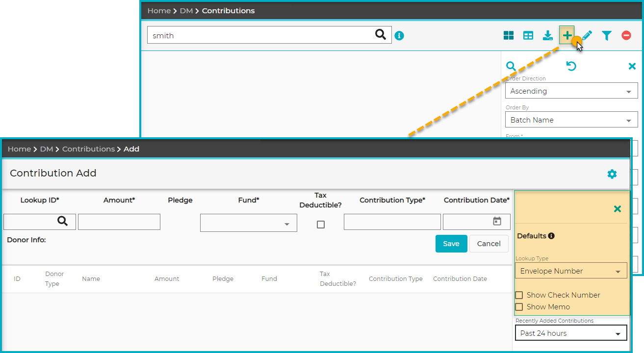This screenshot has height=353, width=644.
Task: Click the filter panel search magnifier
Action: click(x=511, y=66)
